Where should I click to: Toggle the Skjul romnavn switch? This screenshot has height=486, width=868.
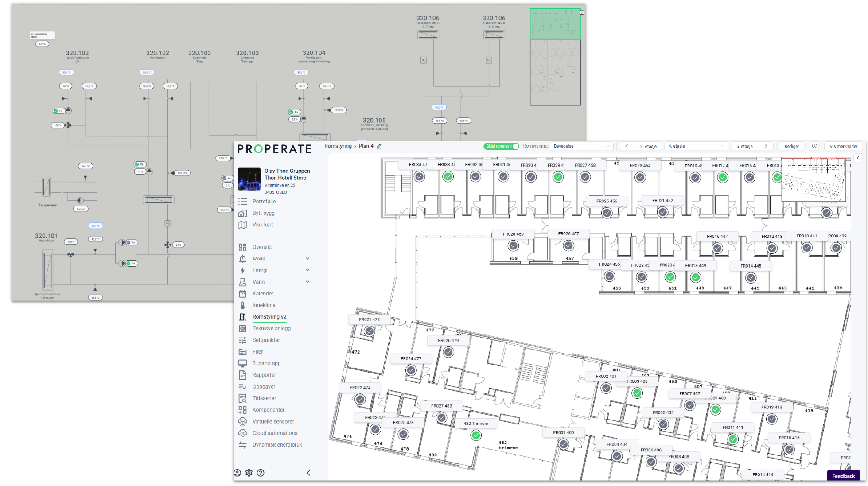(501, 146)
